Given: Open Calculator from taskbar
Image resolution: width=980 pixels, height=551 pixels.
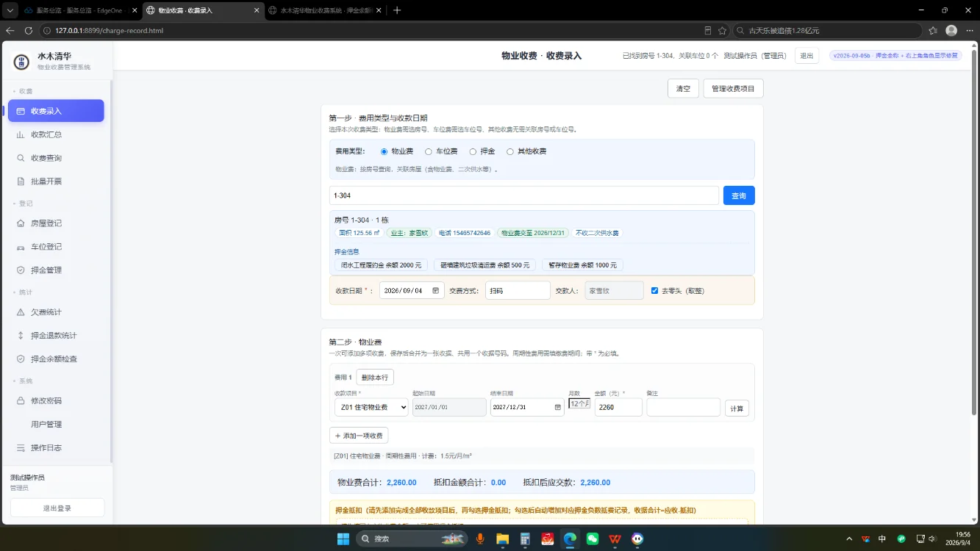Looking at the screenshot, I should (525, 539).
